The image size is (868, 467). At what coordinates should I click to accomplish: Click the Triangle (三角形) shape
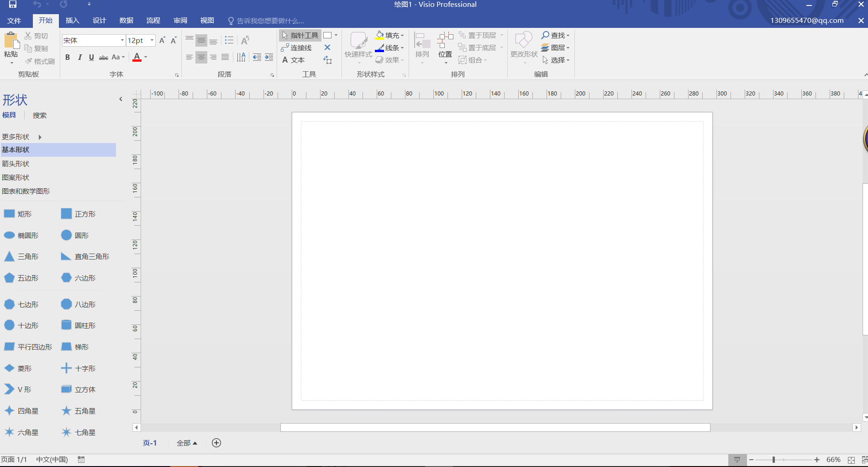(21, 256)
